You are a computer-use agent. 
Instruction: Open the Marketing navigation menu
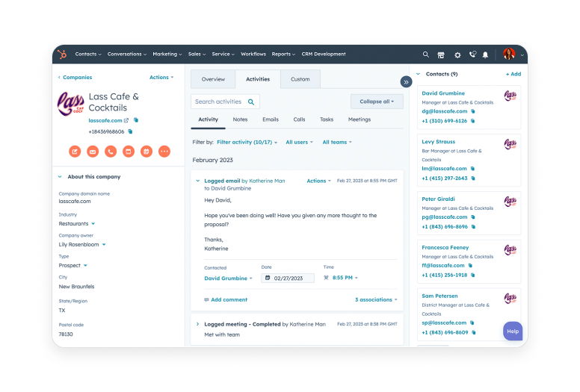(167, 54)
